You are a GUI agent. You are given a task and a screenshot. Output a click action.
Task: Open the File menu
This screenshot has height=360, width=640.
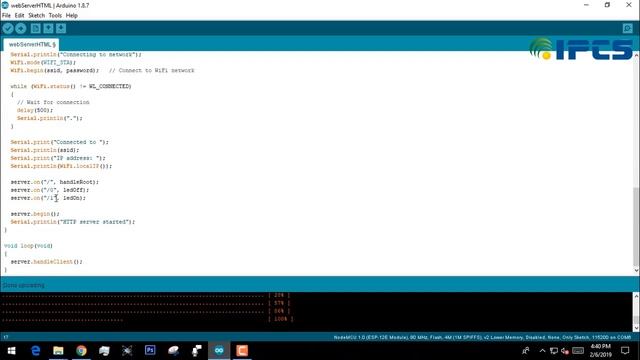click(6, 16)
